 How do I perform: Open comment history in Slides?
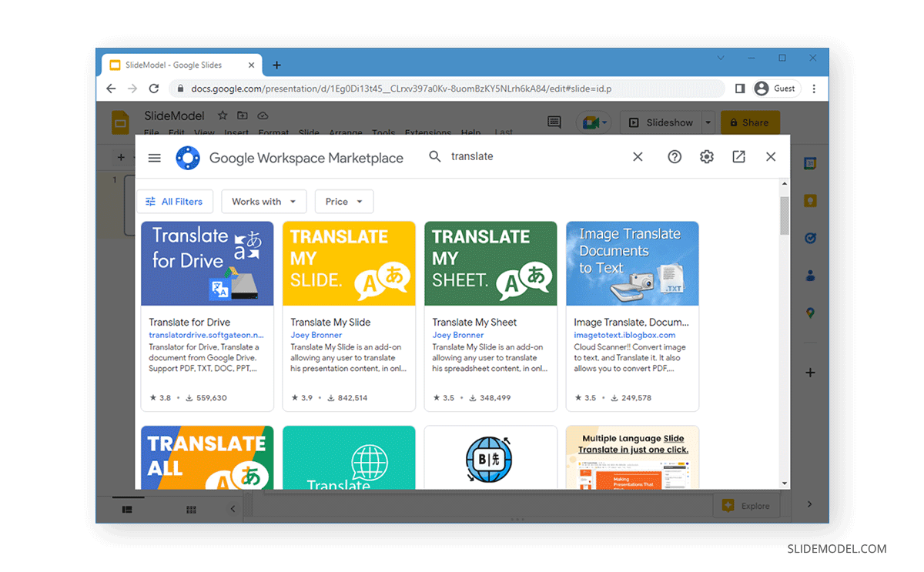coord(554,122)
